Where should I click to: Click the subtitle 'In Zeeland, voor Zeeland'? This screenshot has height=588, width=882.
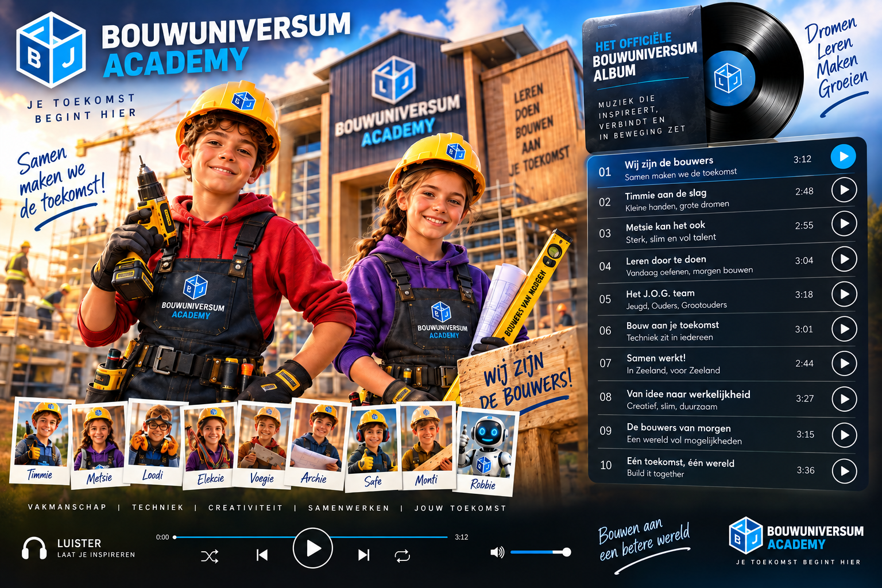coord(673,370)
